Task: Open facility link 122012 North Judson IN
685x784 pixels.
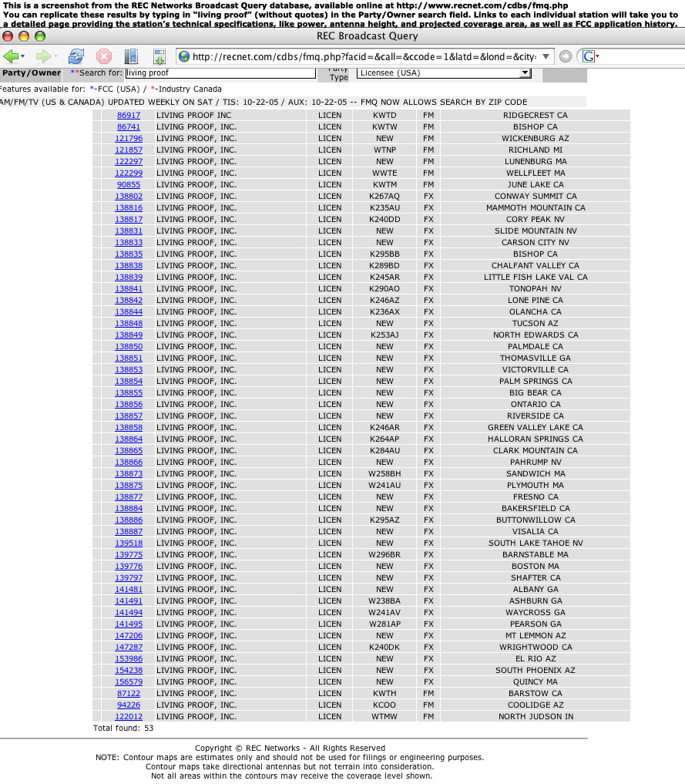Action: click(129, 717)
